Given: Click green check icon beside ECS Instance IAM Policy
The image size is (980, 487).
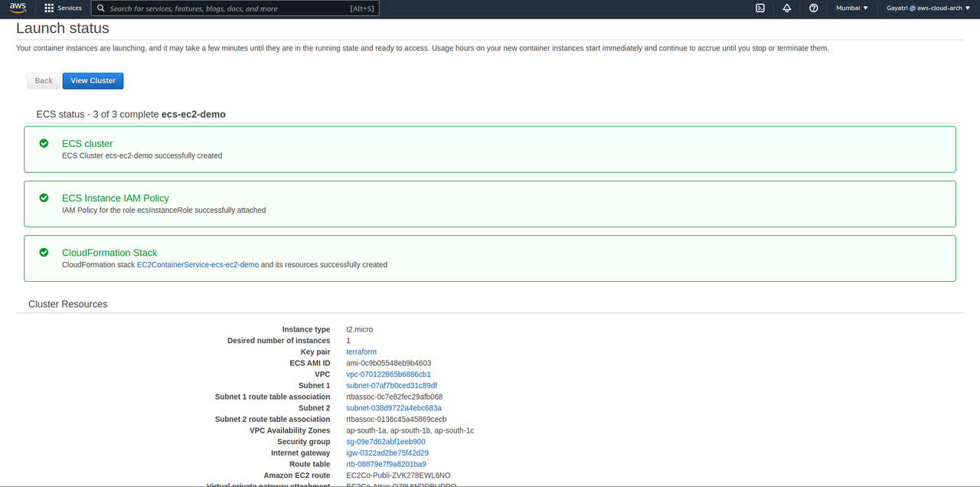Looking at the screenshot, I should click(x=44, y=198).
